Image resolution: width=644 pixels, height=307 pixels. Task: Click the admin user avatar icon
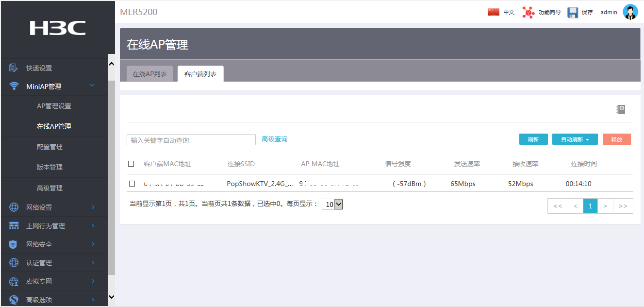[630, 12]
